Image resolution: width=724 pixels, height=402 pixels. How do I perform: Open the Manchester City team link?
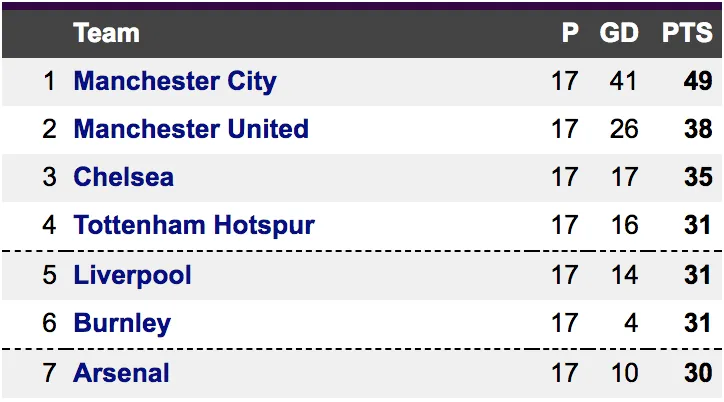pyautogui.click(x=175, y=81)
